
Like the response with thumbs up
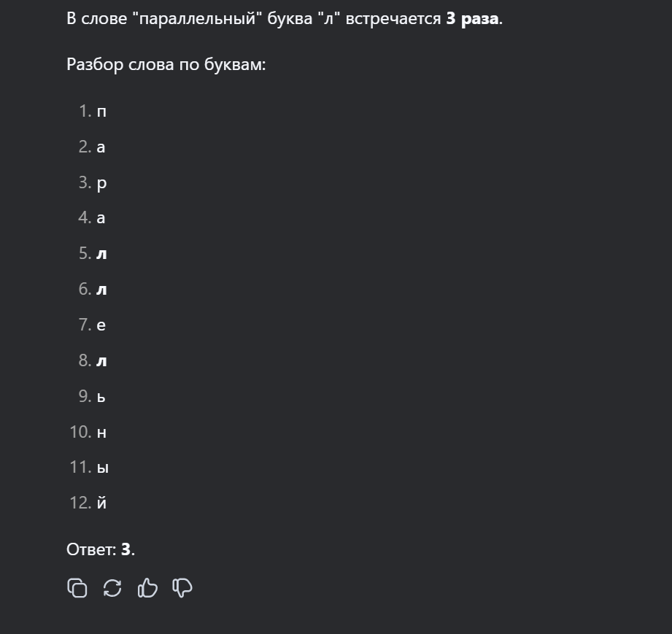(147, 588)
